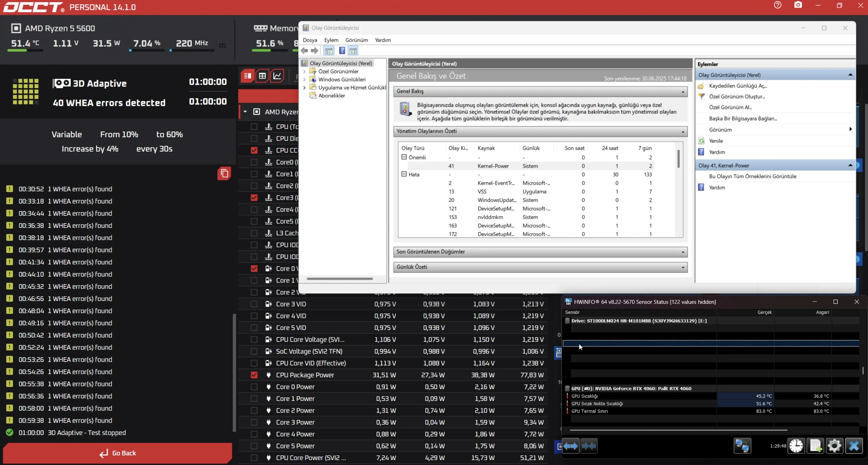Expand Uygulama ve Hizmet Günlükleri node
868x465 pixels.
[305, 88]
